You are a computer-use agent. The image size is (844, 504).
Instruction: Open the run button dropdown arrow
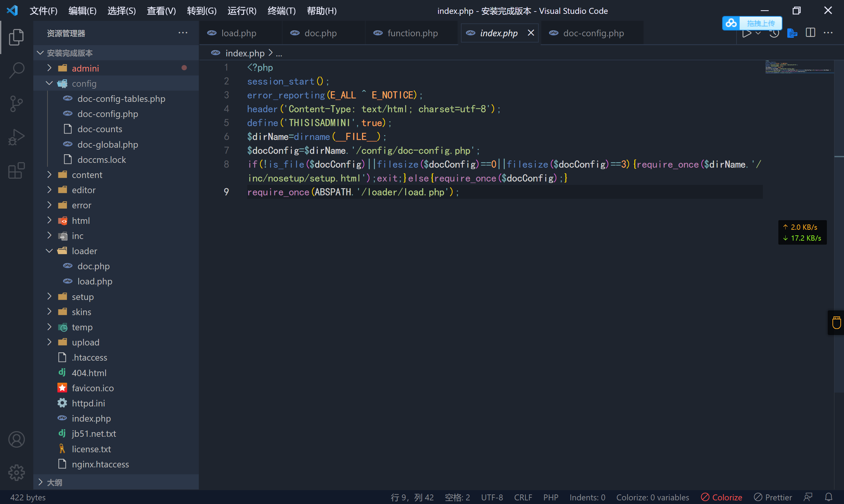[758, 33]
